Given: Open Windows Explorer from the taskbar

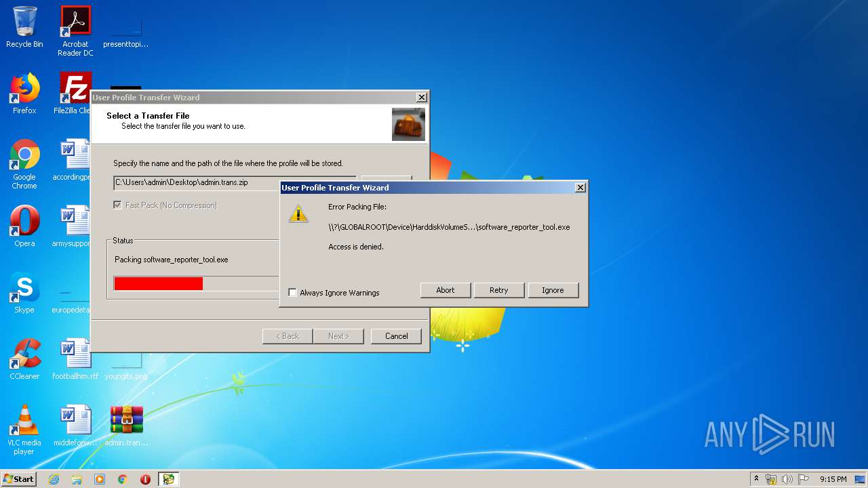Looking at the screenshot, I should tap(77, 479).
